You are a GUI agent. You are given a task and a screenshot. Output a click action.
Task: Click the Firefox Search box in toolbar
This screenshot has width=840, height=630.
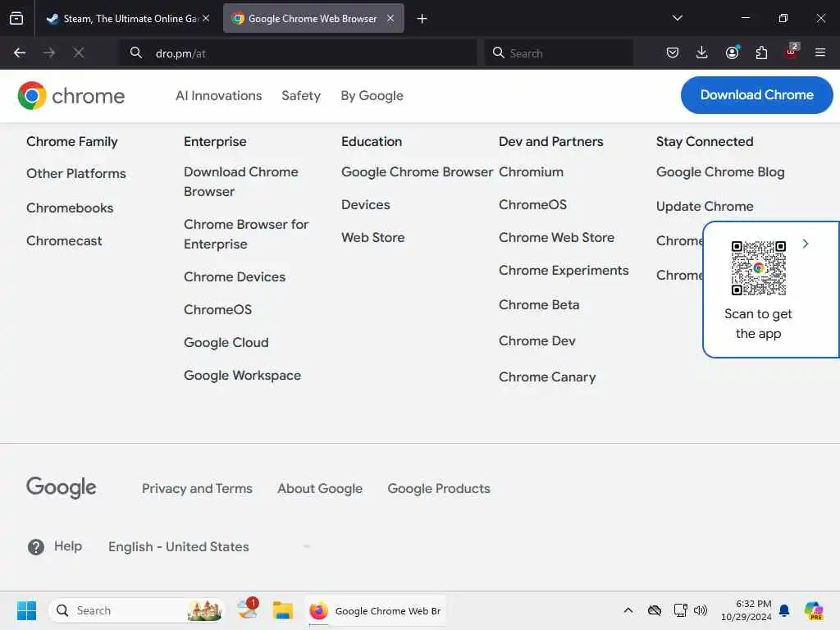559,53
